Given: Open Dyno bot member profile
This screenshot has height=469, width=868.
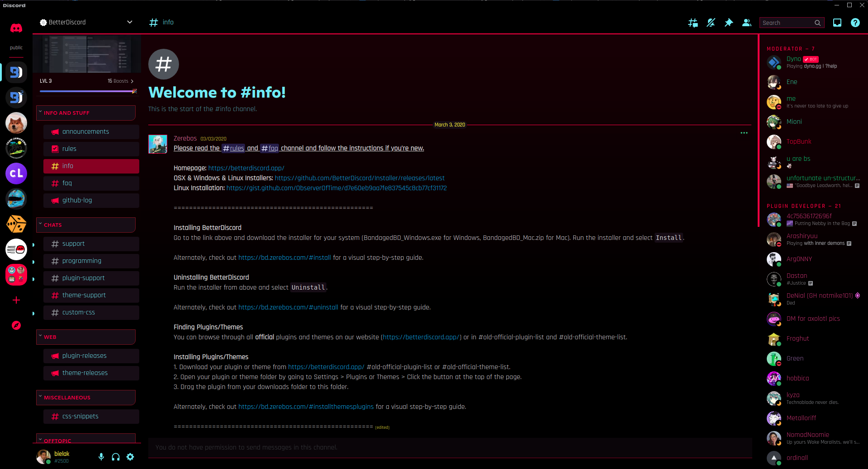Looking at the screenshot, I should point(814,62).
